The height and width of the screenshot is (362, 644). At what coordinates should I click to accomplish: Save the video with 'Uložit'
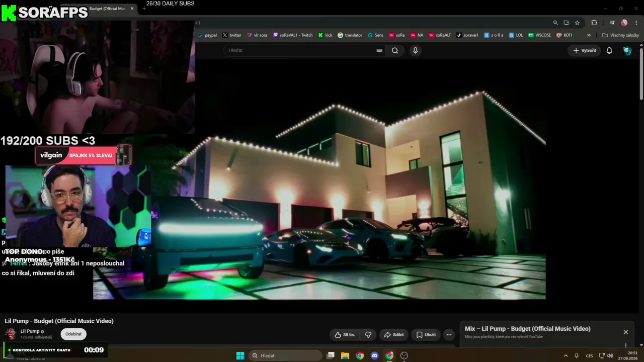(426, 334)
